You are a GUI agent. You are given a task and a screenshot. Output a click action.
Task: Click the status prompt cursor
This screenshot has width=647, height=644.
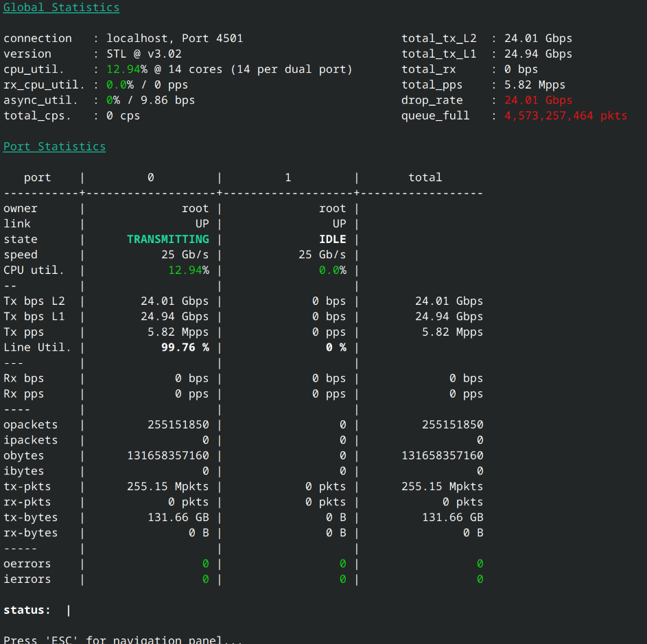tap(69, 610)
